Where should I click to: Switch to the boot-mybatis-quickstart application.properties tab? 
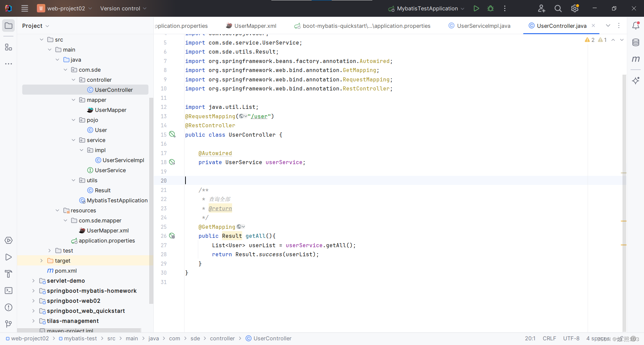[x=362, y=26]
